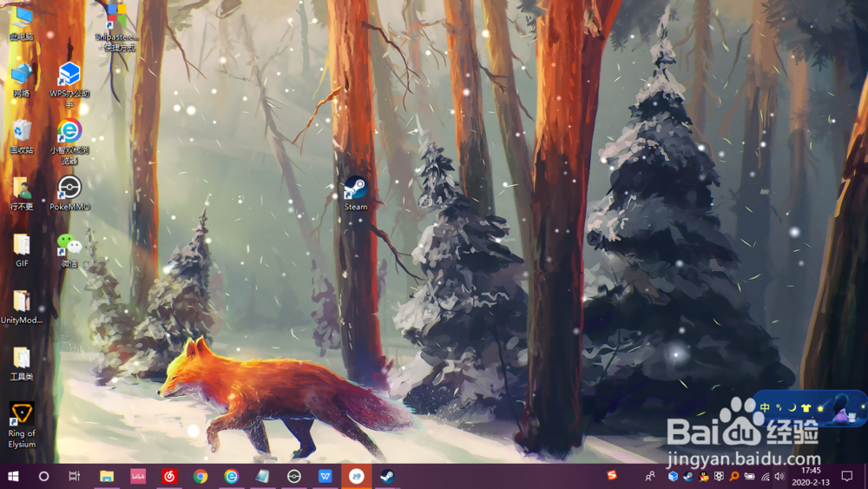Select the 行不更 folder icon
The width and height of the screenshot is (868, 489).
(x=22, y=194)
